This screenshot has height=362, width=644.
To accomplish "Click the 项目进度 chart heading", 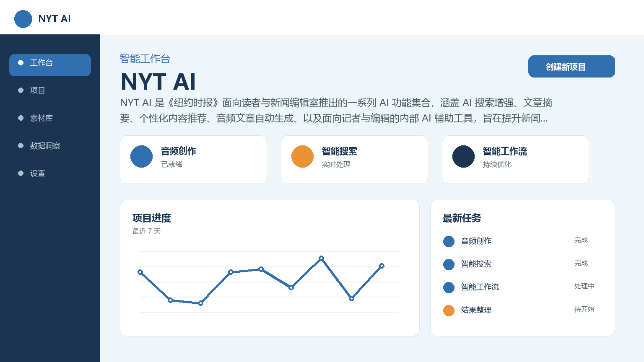I will (152, 218).
